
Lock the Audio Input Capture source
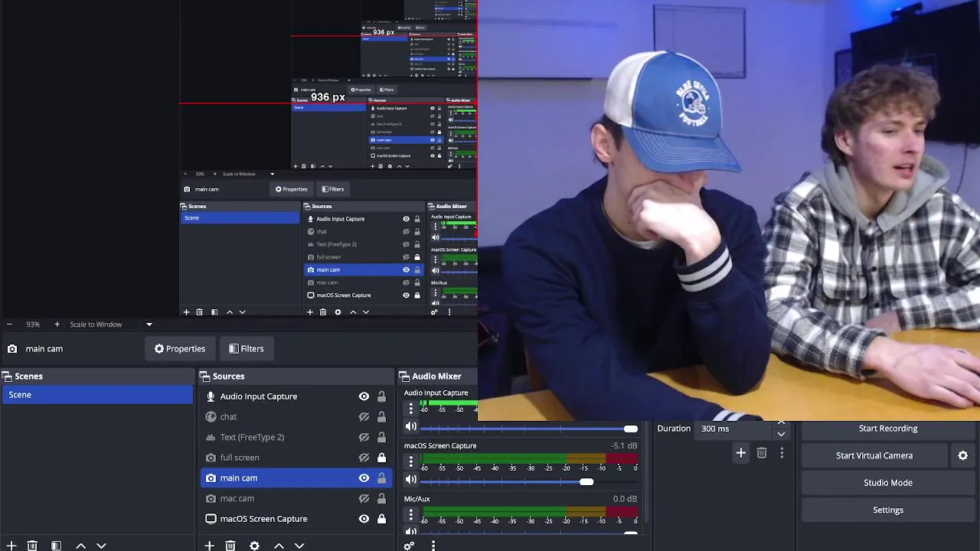[x=381, y=396]
